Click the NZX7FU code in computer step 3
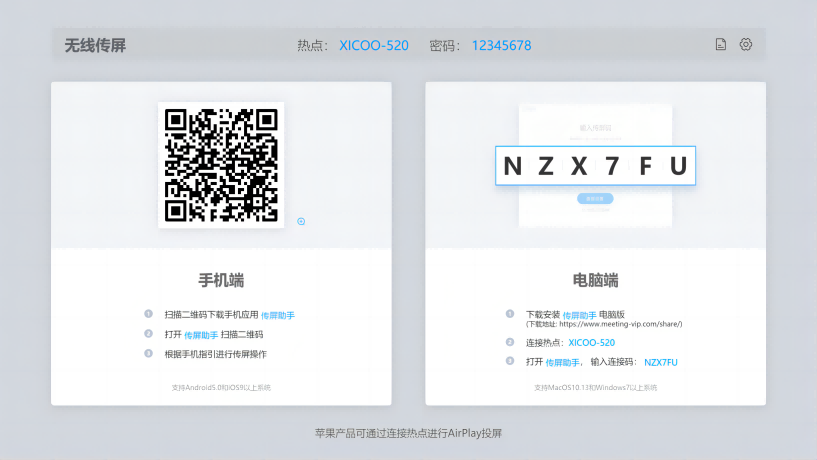This screenshot has height=460, width=817. (661, 362)
